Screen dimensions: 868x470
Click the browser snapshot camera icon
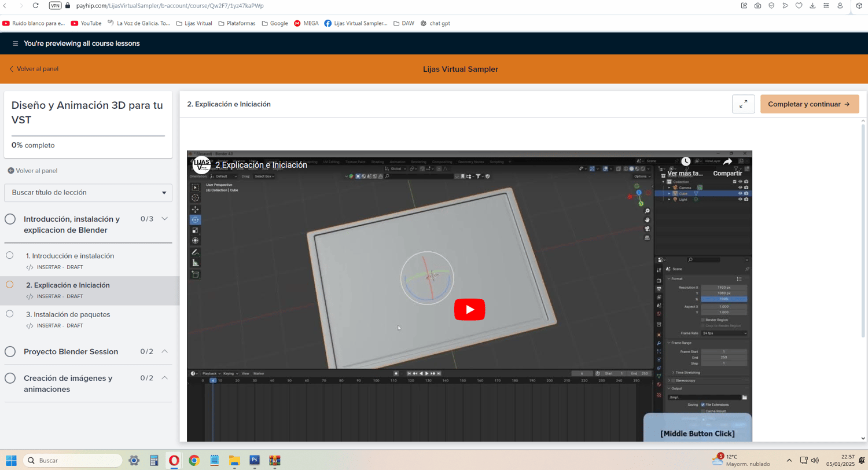point(757,6)
